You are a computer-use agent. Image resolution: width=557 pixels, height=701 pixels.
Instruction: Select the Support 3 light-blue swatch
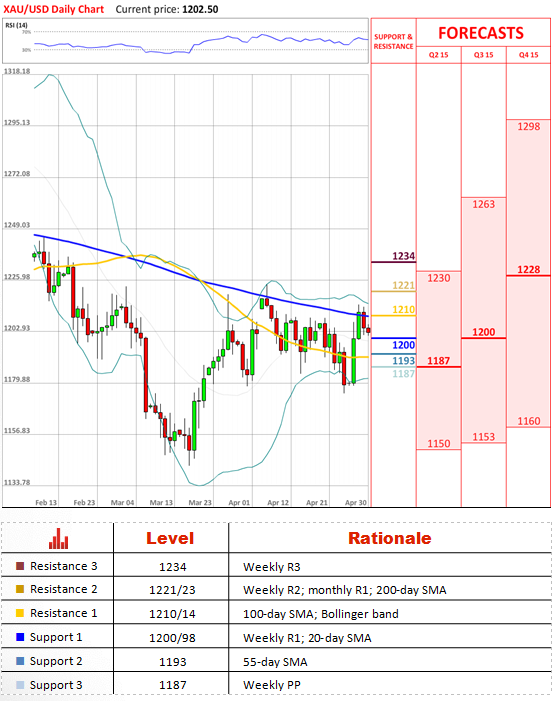20,685
